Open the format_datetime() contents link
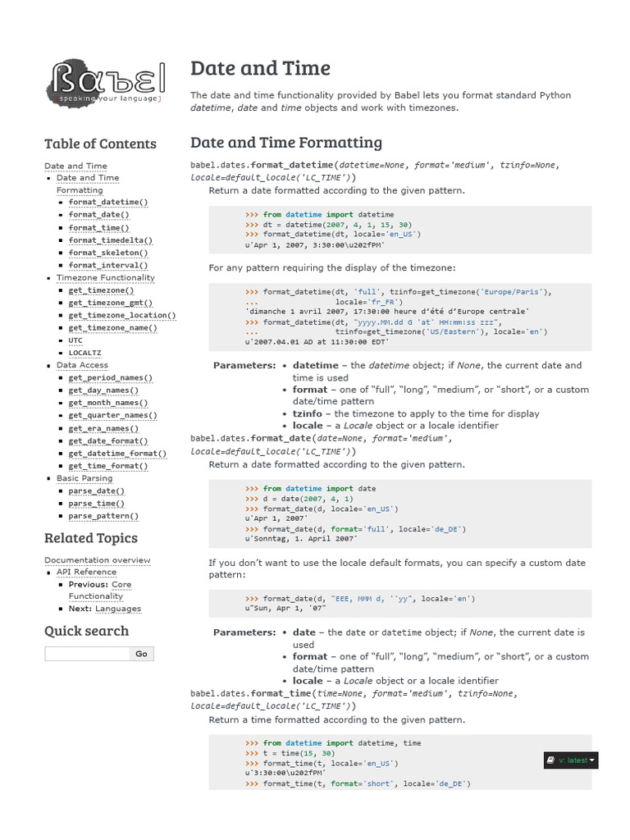Viewport: 630px width, 840px height. tap(108, 203)
